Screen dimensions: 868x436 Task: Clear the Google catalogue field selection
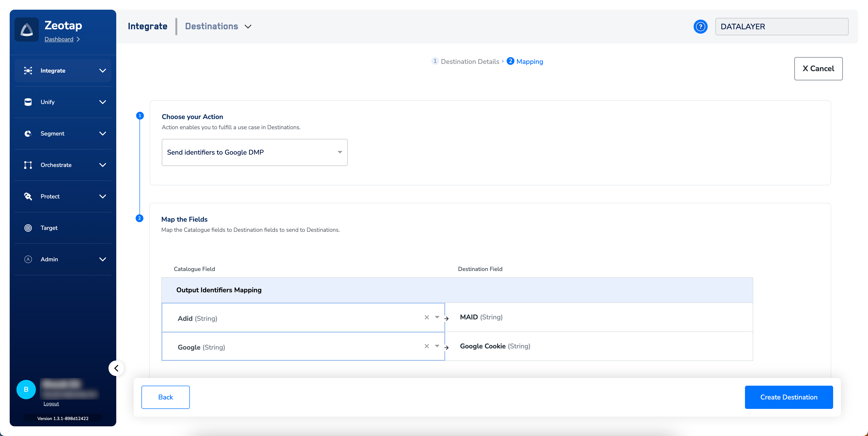point(426,346)
